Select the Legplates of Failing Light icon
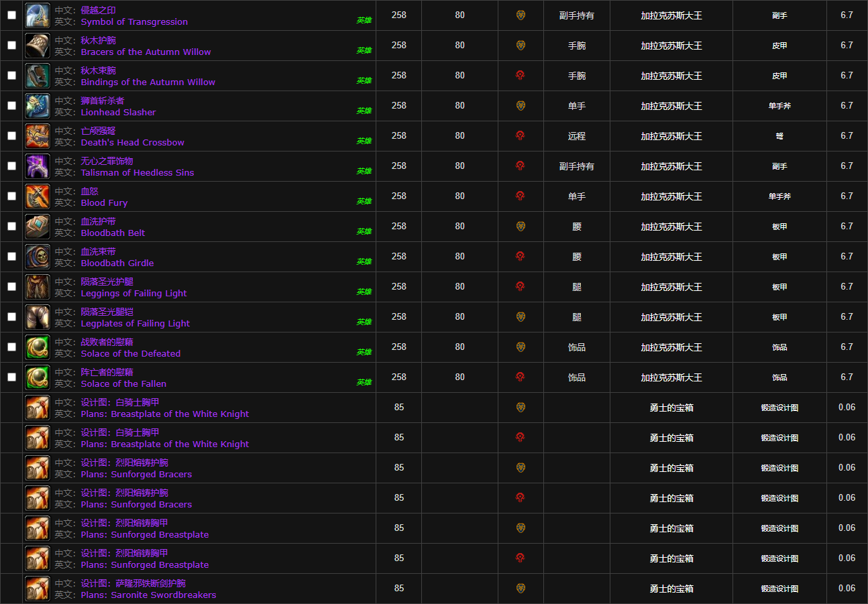The image size is (868, 604). click(x=38, y=317)
